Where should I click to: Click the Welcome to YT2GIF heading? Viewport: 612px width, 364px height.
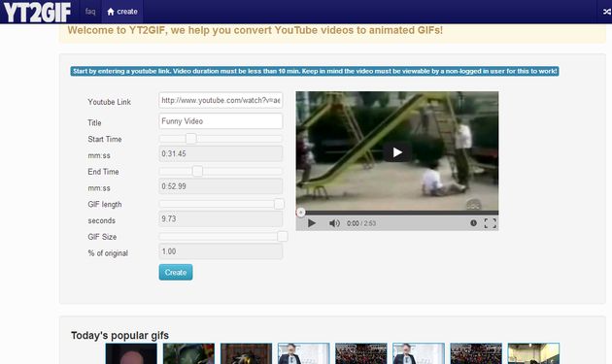point(255,30)
